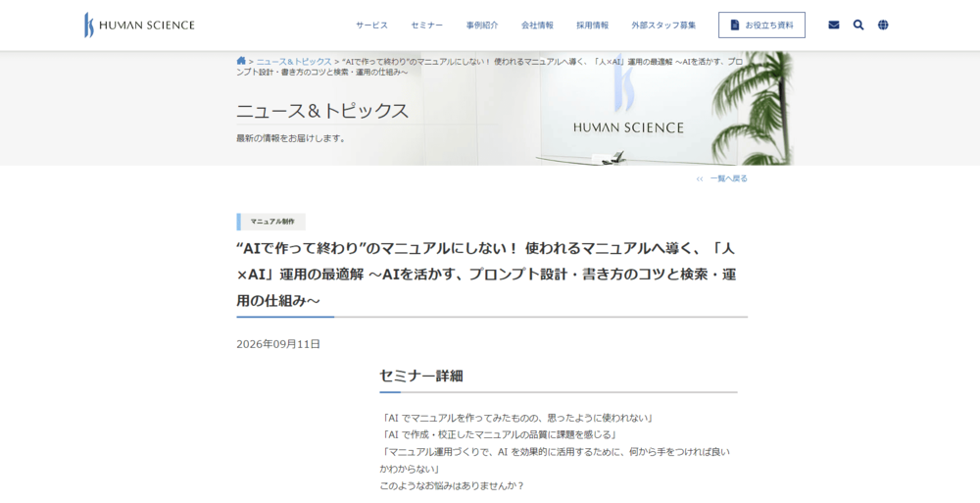This screenshot has width=980, height=503.
Task: Open the 外部スタッフ募集 menu
Action: pyautogui.click(x=663, y=25)
